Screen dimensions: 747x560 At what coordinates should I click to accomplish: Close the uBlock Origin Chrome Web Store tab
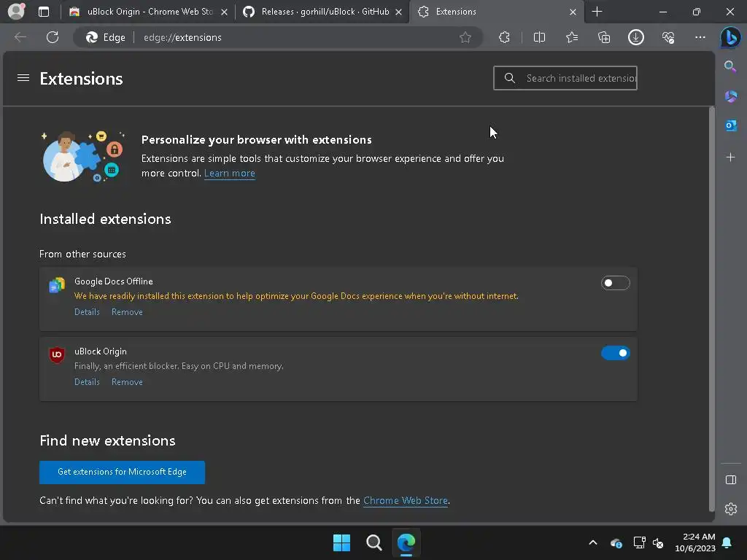click(x=224, y=12)
